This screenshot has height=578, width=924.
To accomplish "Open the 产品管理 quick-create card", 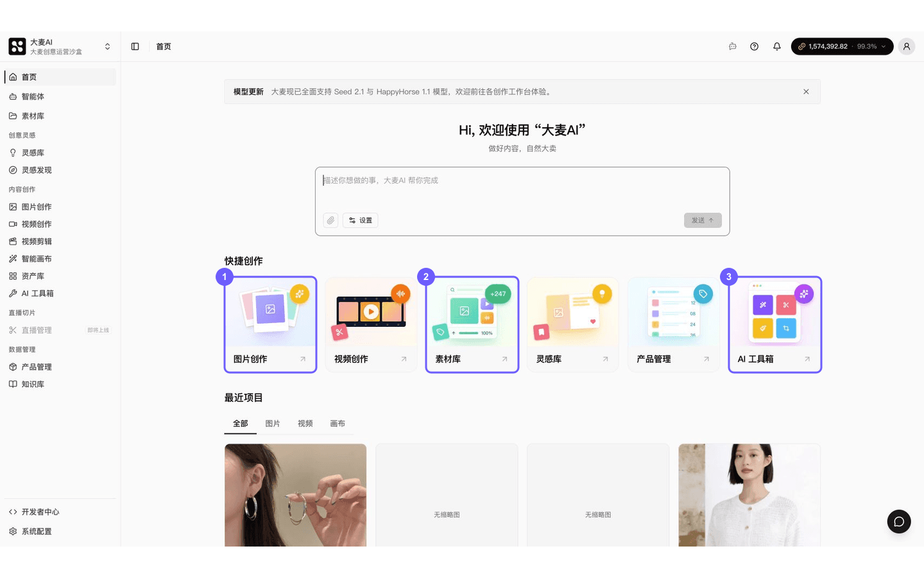I will (674, 324).
